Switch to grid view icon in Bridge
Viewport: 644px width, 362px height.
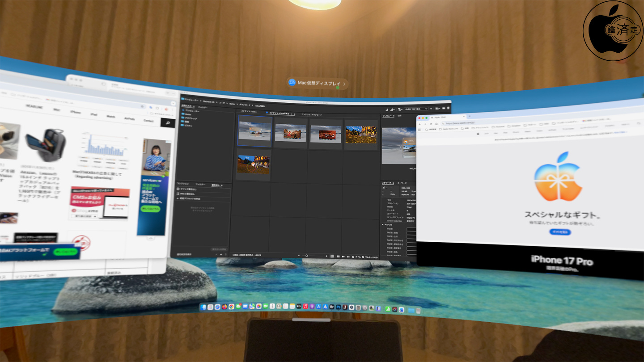tap(332, 257)
